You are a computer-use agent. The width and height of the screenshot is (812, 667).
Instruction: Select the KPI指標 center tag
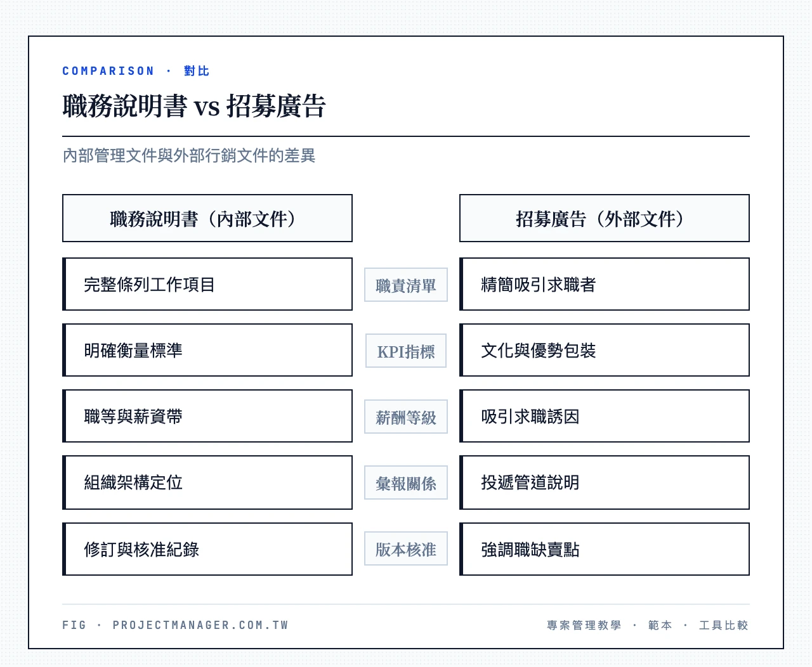(x=406, y=351)
